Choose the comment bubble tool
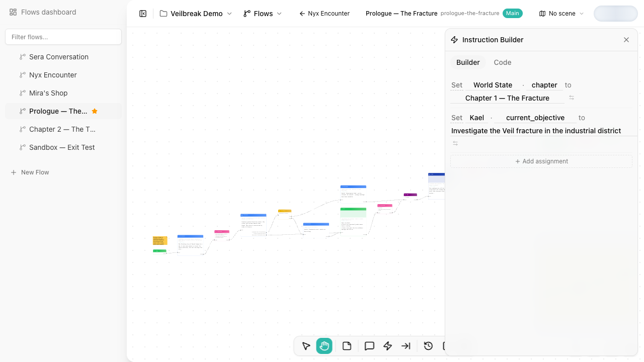644x362 pixels. point(369,346)
